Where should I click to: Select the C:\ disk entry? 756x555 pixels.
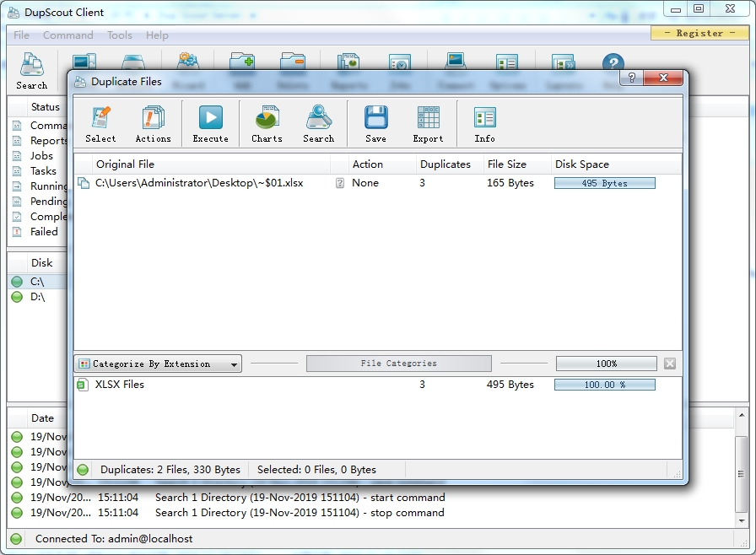pyautogui.click(x=37, y=282)
